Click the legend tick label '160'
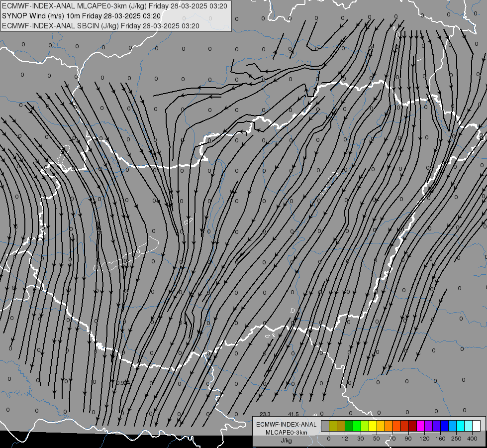Viewport: 487px width, 448px height. coord(440,439)
